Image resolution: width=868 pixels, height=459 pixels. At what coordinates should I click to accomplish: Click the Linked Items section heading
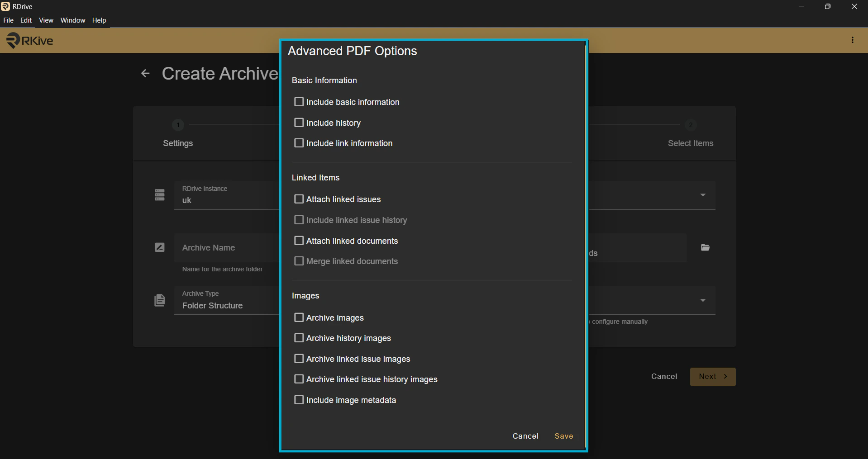pyautogui.click(x=316, y=178)
